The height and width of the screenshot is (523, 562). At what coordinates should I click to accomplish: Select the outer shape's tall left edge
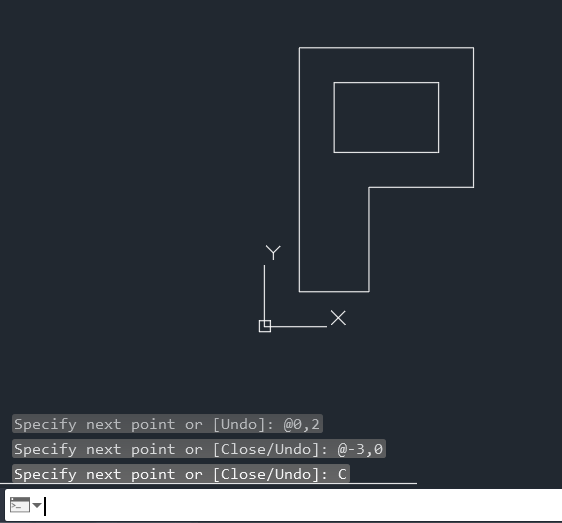tap(299, 170)
